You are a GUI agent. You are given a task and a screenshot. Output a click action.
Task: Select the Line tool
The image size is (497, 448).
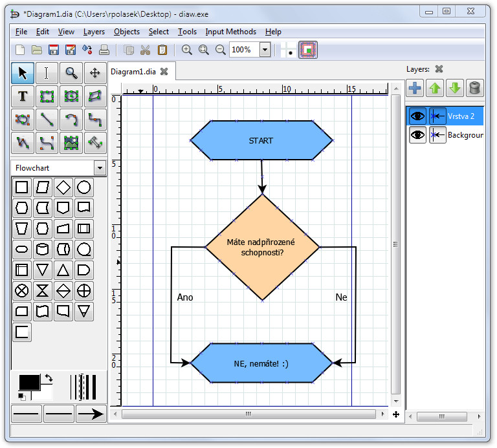47,120
